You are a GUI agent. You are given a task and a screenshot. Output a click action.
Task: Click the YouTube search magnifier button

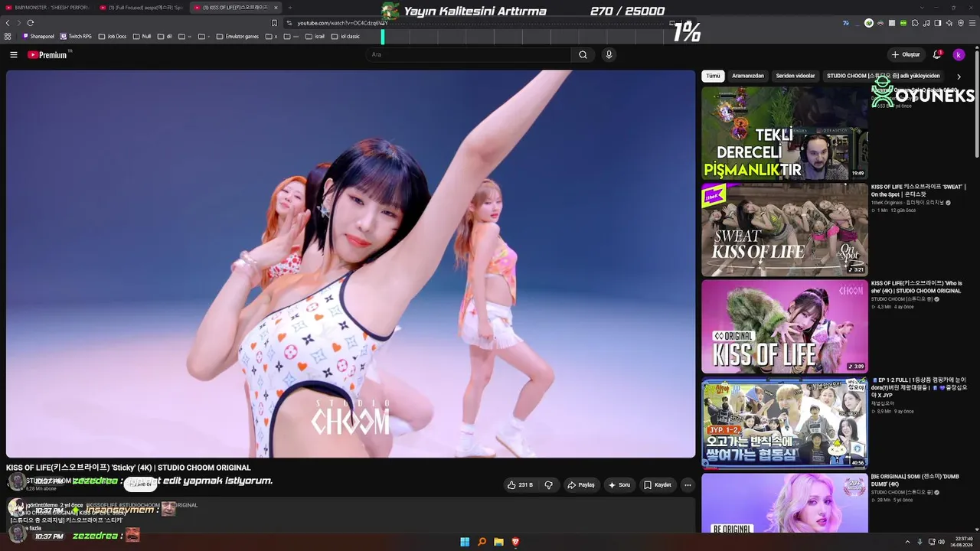tap(583, 54)
